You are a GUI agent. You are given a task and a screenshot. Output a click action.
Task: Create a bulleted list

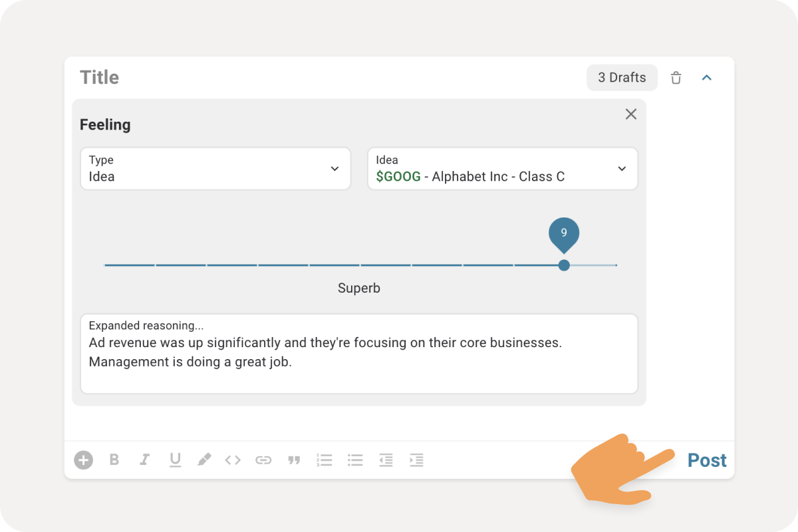click(x=355, y=460)
